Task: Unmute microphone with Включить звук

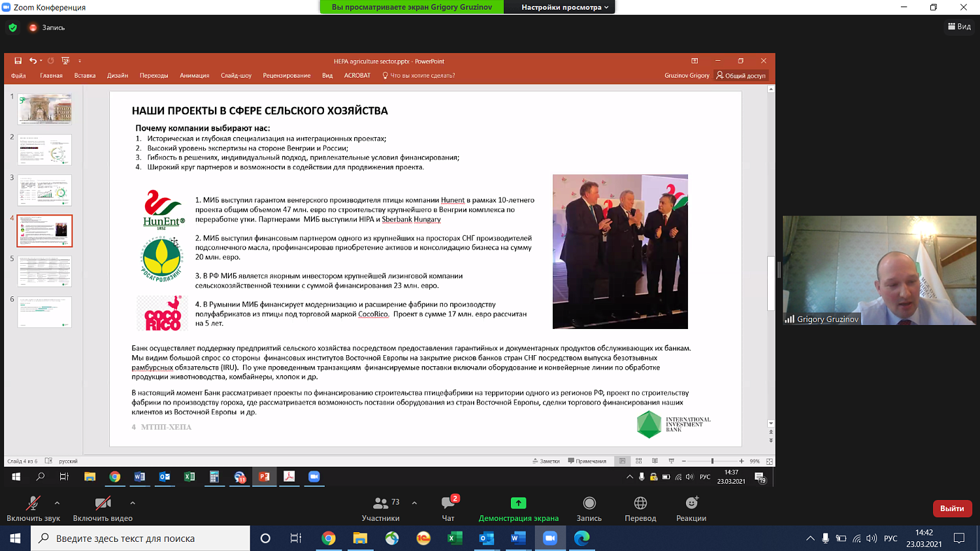Action: 33,503
